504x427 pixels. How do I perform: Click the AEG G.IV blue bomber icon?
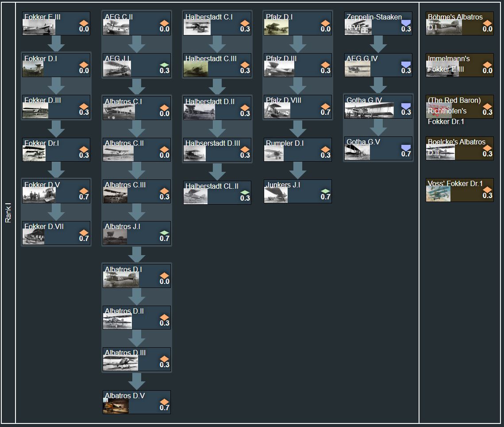point(406,65)
